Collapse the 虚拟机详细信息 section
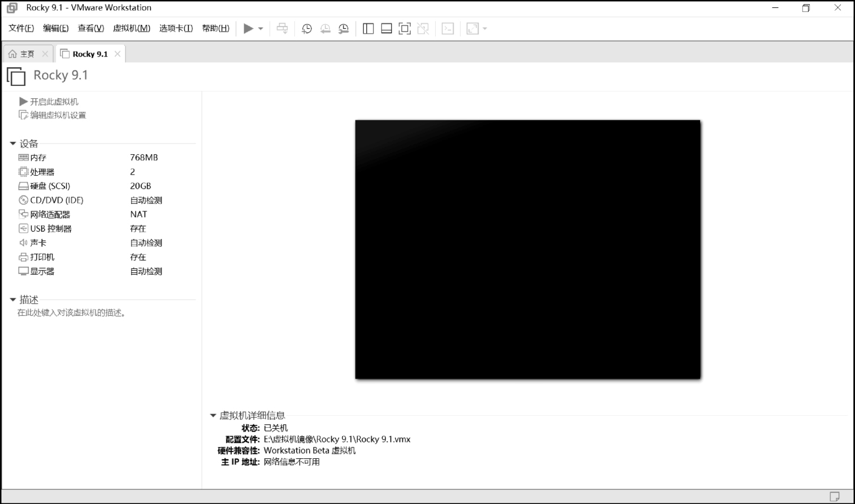Viewport: 855px width, 504px height. coord(213,415)
